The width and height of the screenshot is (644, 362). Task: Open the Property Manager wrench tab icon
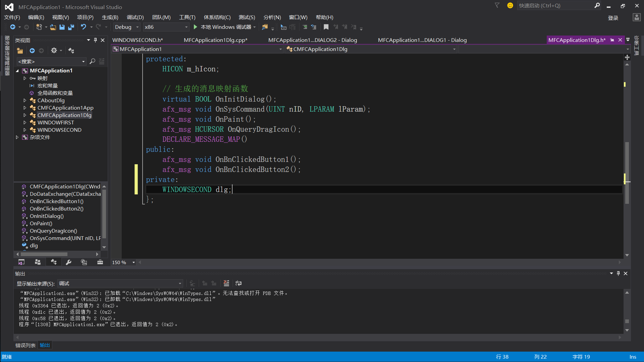pos(69,262)
